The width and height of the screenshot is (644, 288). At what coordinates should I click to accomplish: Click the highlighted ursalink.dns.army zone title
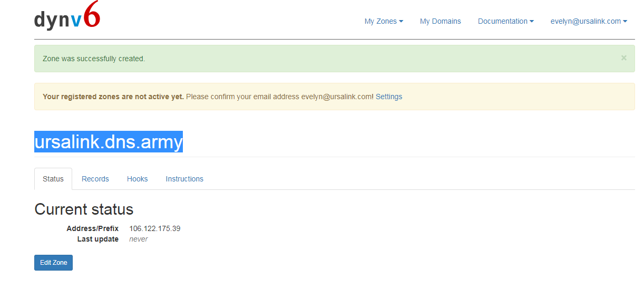109,142
